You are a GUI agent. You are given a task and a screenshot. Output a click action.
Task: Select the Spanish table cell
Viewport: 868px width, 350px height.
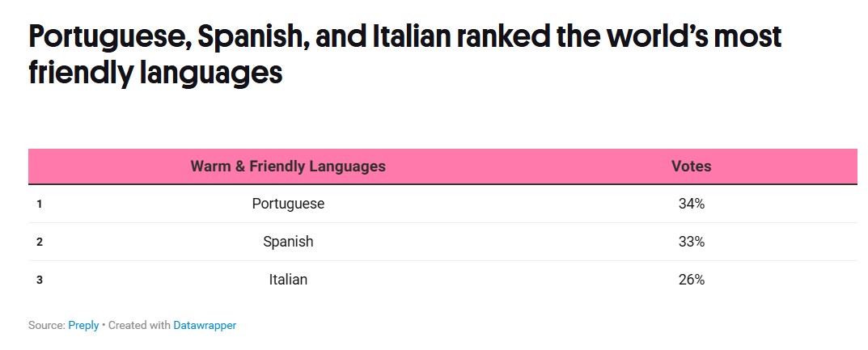tap(288, 242)
